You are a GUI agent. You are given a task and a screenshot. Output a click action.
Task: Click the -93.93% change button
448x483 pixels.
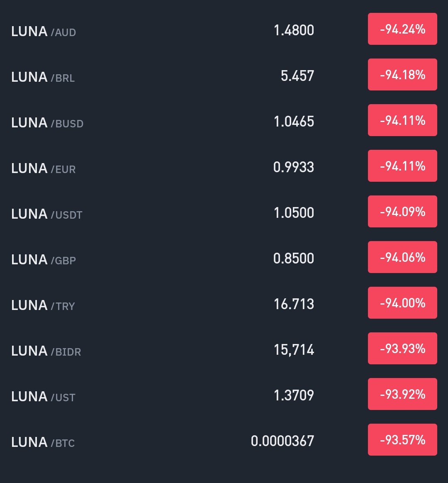coord(402,349)
